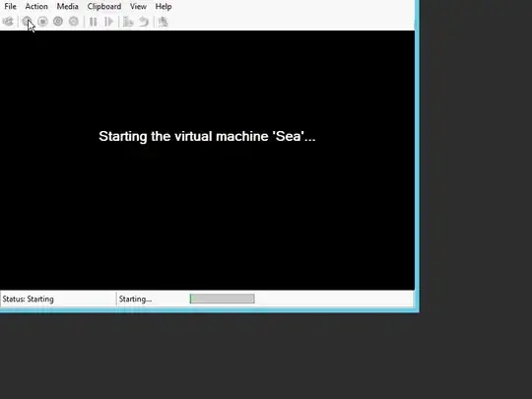532x399 pixels.
Task: Open the Action menu
Action: coord(36,7)
